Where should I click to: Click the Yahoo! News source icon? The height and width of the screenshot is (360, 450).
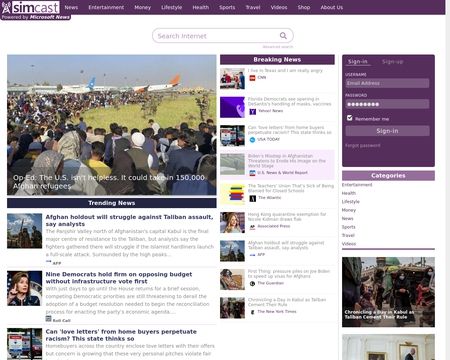tap(253, 111)
